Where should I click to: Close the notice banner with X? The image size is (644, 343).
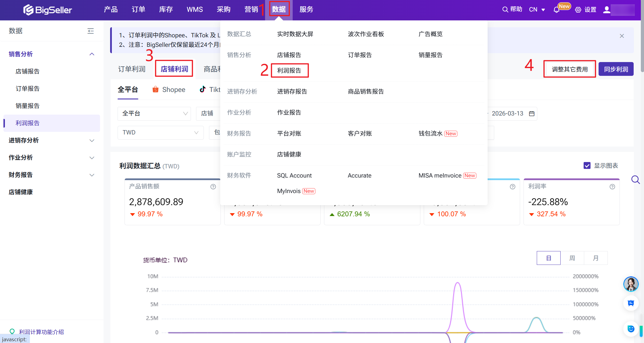pos(622,36)
